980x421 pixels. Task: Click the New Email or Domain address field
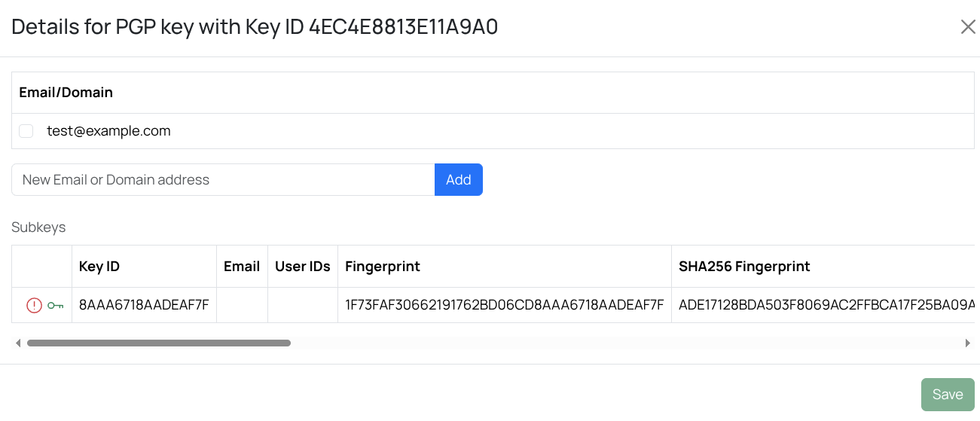[223, 180]
